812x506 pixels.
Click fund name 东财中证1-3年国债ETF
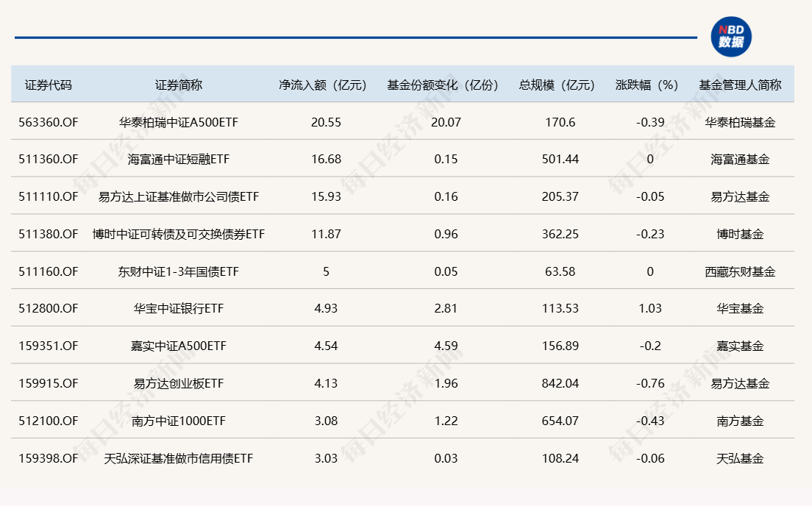click(179, 271)
